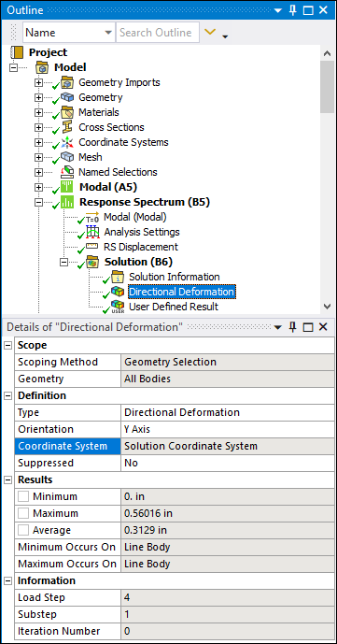Select the Solution Information icon

[118, 277]
